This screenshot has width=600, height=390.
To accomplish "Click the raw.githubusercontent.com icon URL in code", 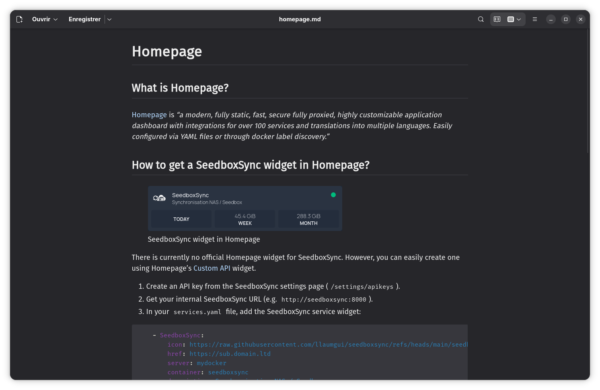I will pyautogui.click(x=328, y=344).
